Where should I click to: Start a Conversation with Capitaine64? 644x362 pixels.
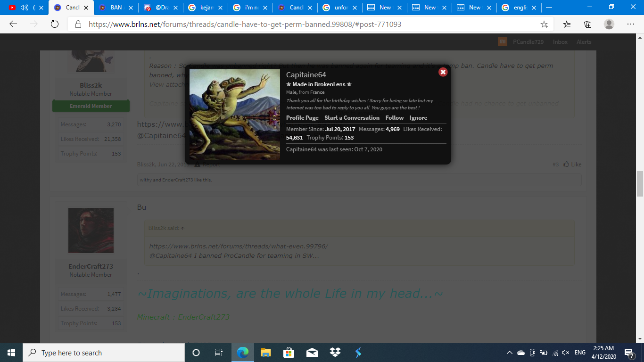tap(352, 118)
